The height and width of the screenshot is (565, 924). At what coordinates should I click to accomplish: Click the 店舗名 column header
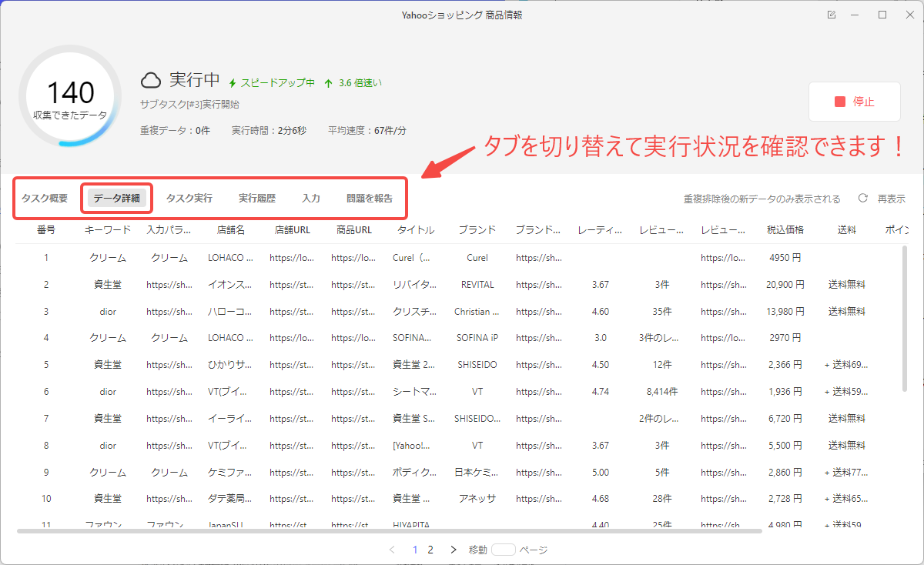(231, 229)
